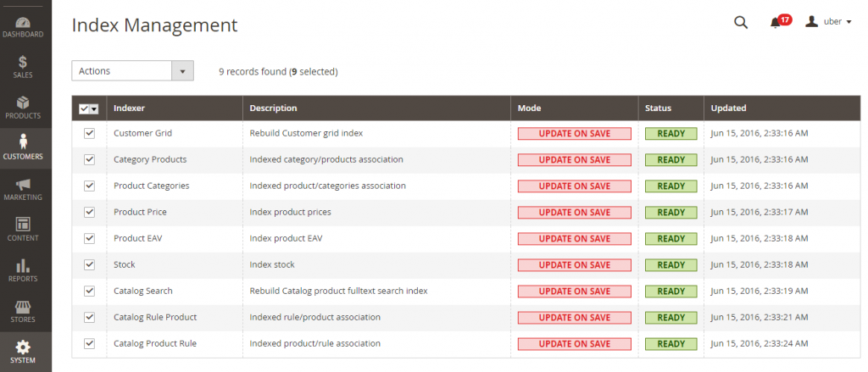Uncheck the Customer Grid checkbox
This screenshot has width=868, height=372.
[x=89, y=133]
